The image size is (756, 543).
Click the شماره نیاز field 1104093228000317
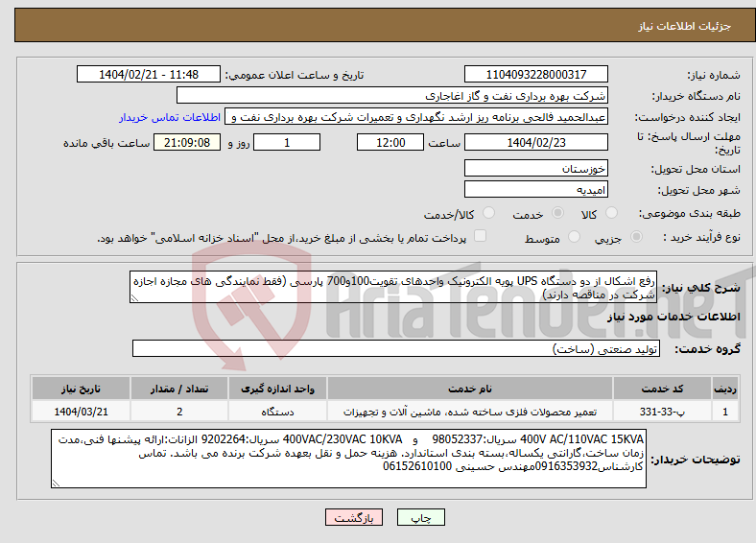tap(535, 74)
